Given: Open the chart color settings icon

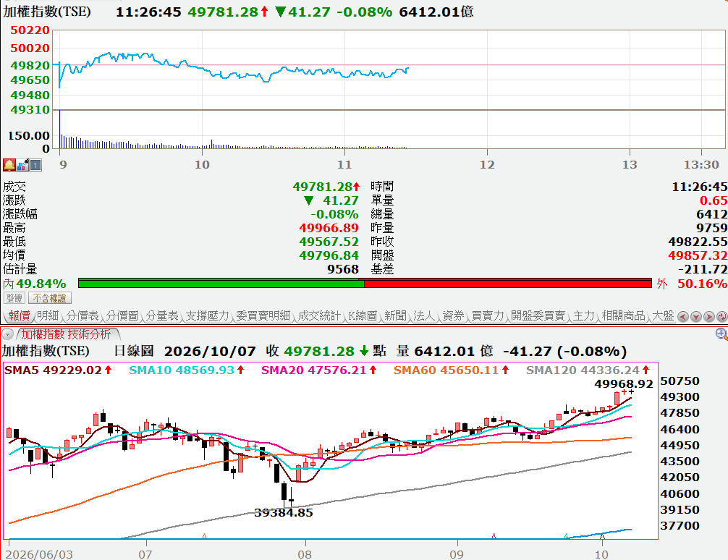Looking at the screenshot, I should point(22,165).
